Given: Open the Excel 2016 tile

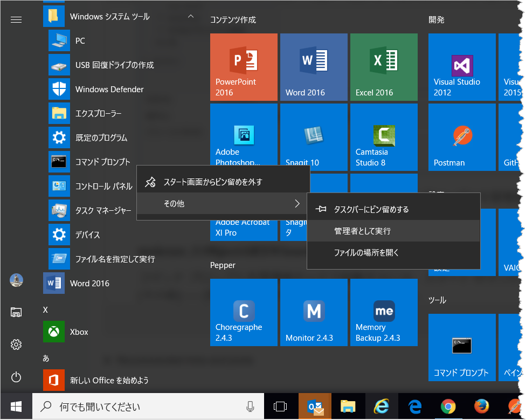Looking at the screenshot, I should pyautogui.click(x=384, y=67).
